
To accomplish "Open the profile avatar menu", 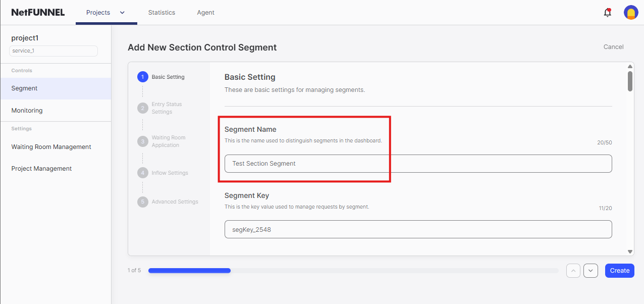I will click(x=631, y=13).
